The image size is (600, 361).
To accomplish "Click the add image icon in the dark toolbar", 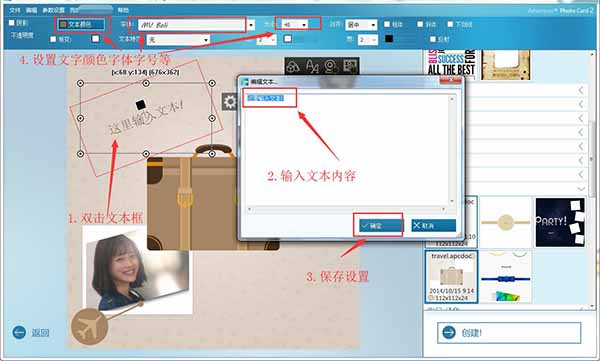I will (x=350, y=66).
